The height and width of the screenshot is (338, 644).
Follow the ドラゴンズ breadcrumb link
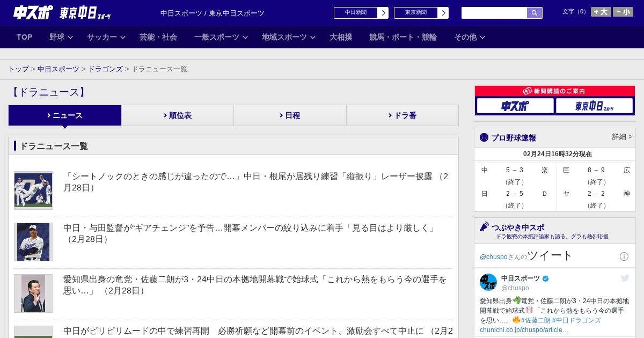(106, 69)
